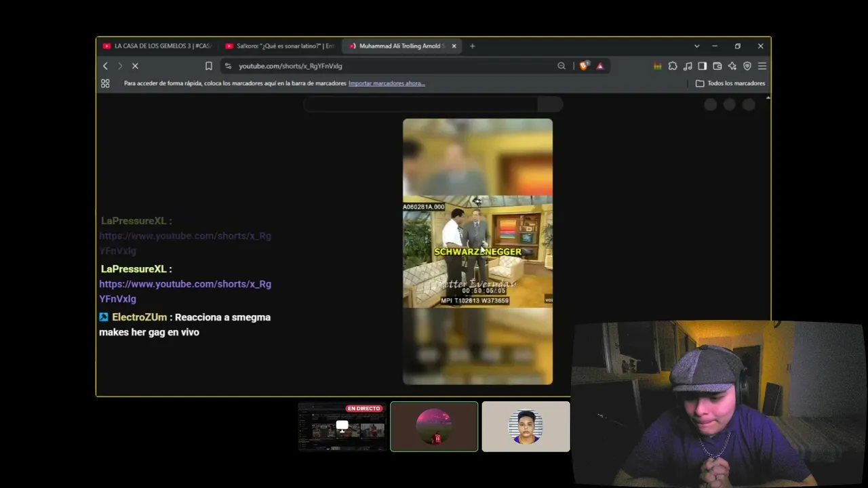Open LaPressureXL's highlighted YouTube shorts link
This screenshot has height=488, width=868.
click(185, 291)
